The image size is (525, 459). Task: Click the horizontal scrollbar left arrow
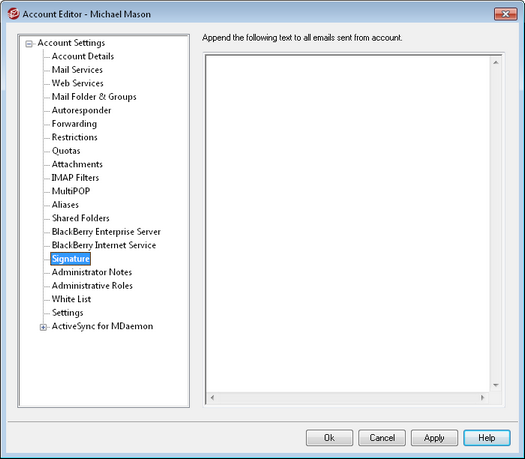coord(212,398)
